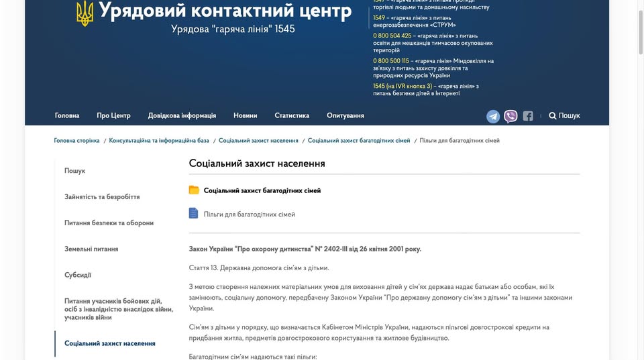
Task: Open Довідкова інформація menu
Action: 182,115
